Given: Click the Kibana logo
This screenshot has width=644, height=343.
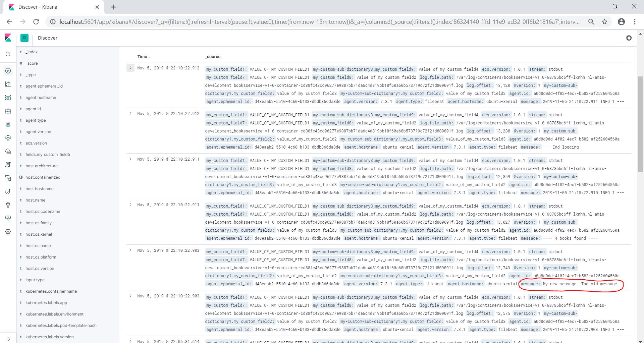Looking at the screenshot, I should click(8, 38).
